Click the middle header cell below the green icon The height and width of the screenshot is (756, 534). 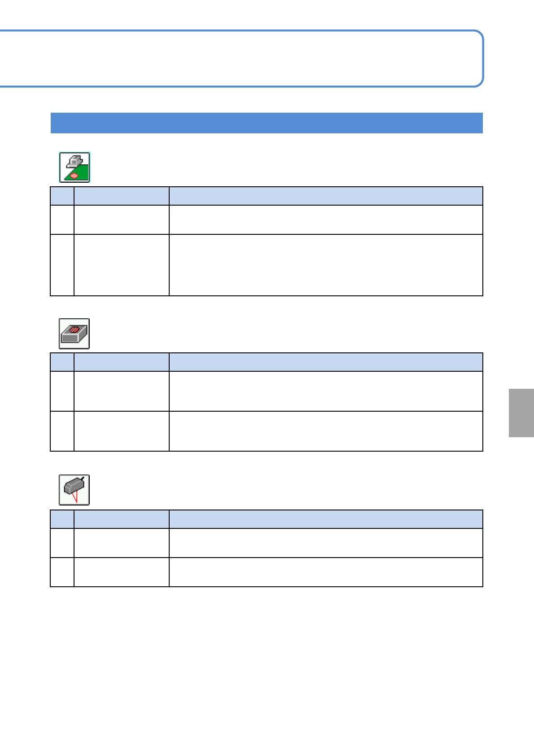point(122,196)
